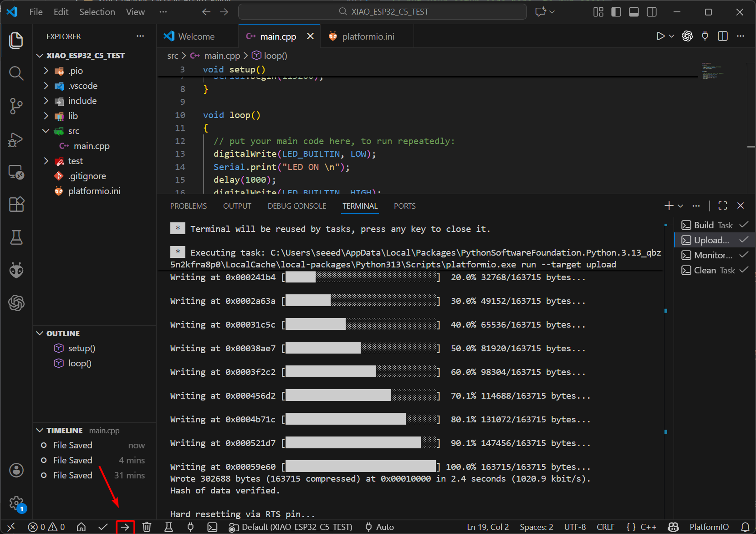Switch to the PROBLEMS panel tab
756x534 pixels.
188,206
